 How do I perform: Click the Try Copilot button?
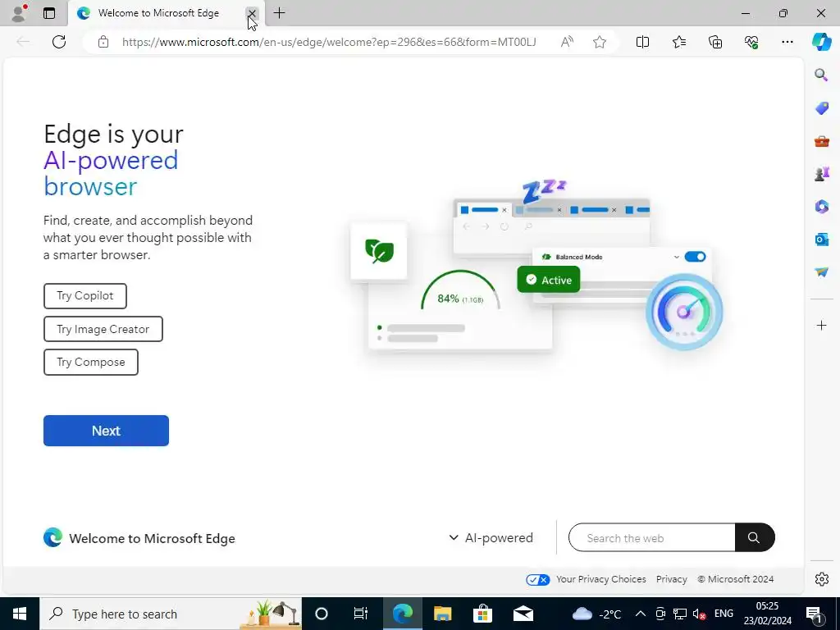click(x=85, y=295)
